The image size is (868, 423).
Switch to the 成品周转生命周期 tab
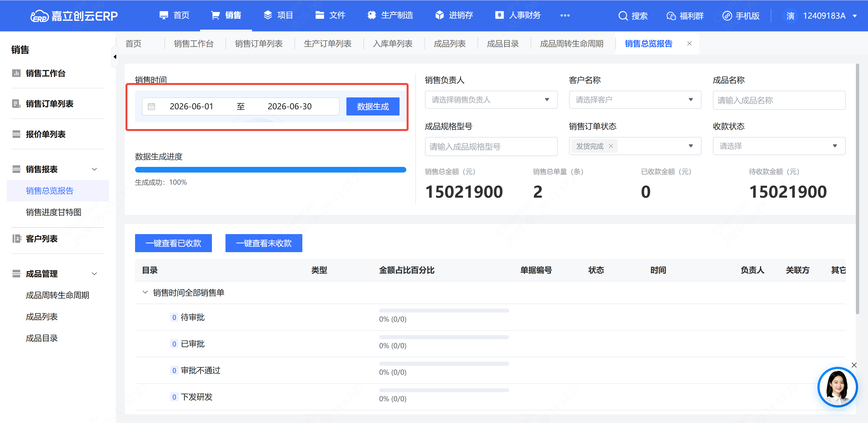coord(572,43)
